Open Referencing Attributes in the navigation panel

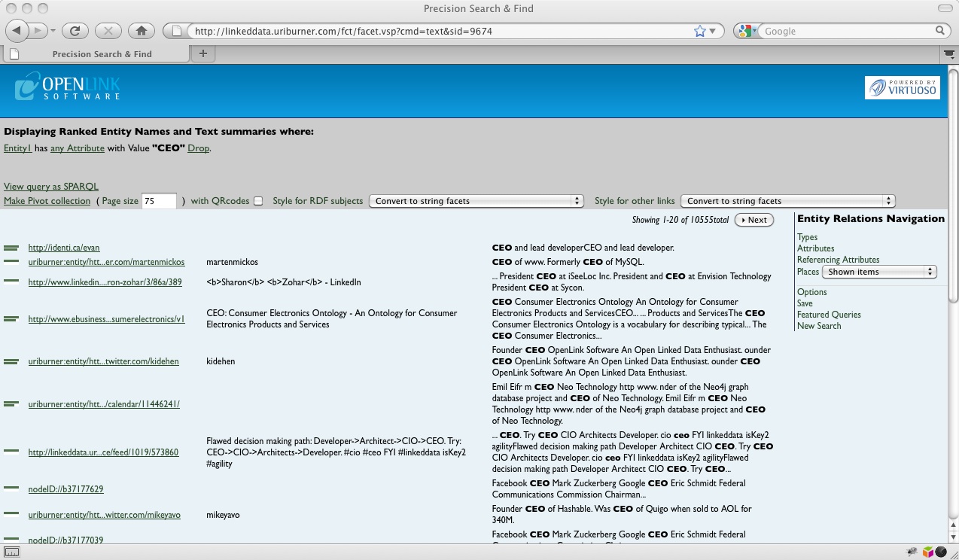pyautogui.click(x=838, y=260)
